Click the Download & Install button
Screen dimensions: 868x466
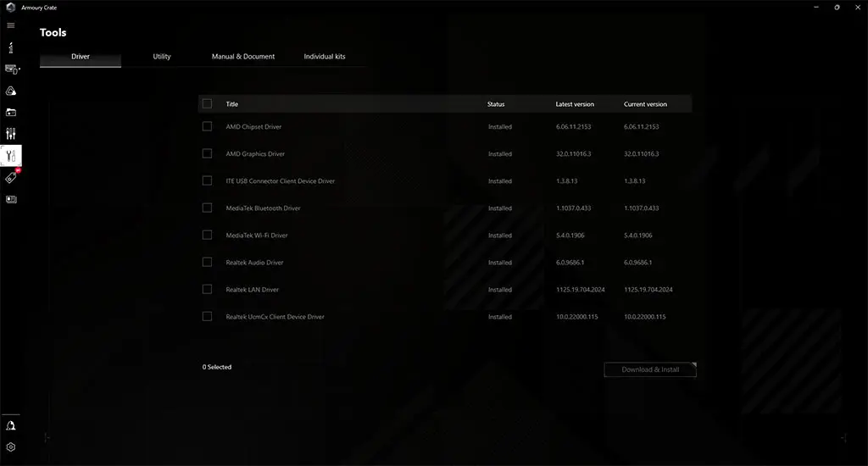click(x=650, y=369)
